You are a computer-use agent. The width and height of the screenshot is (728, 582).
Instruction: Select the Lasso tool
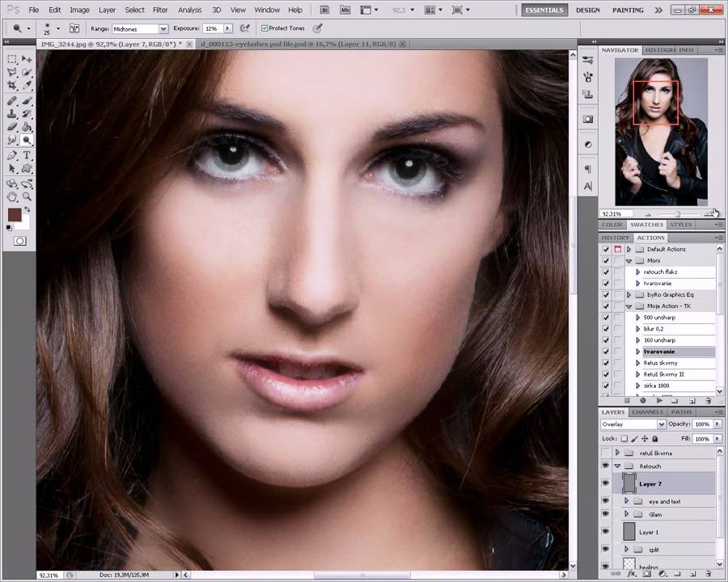(12, 73)
